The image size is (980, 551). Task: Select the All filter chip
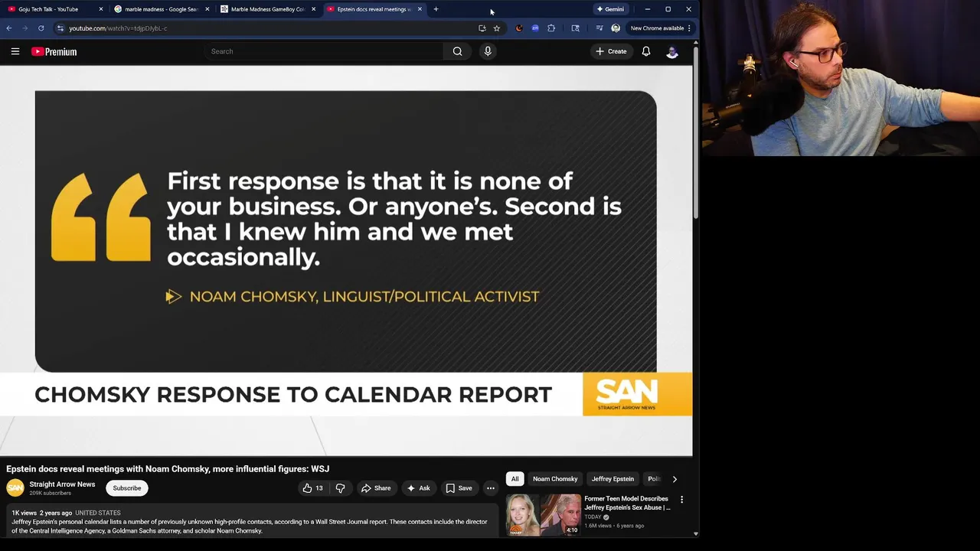pos(514,479)
